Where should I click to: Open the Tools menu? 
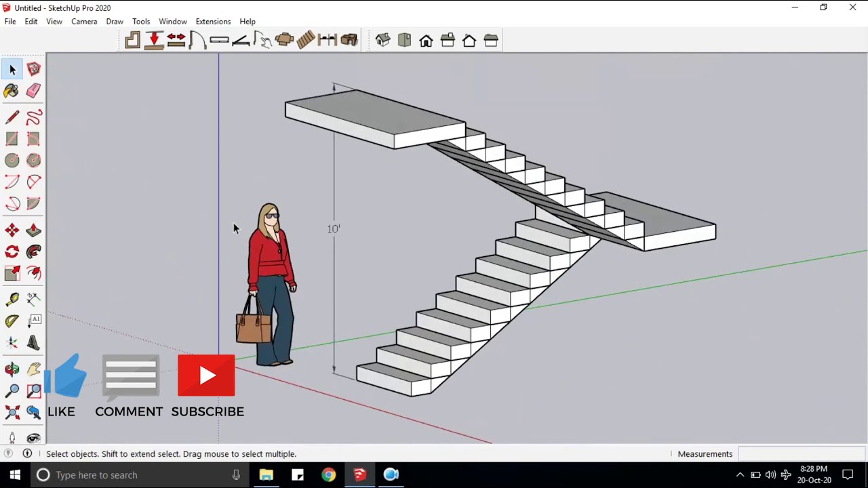tap(141, 22)
